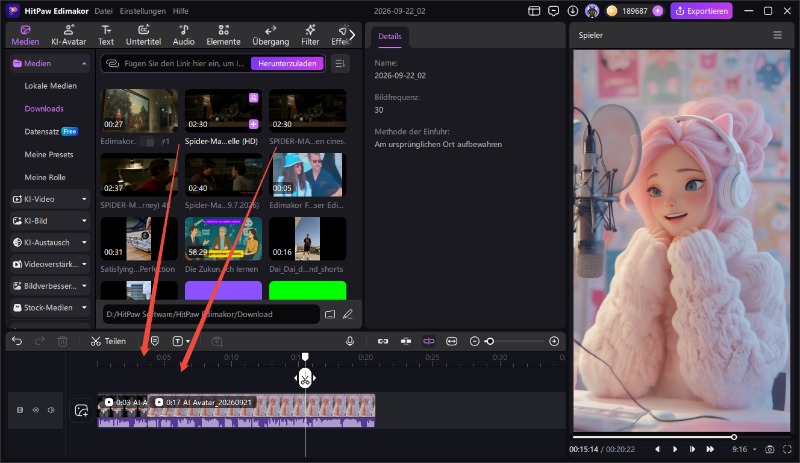Open the download center icon

pyautogui.click(x=572, y=11)
